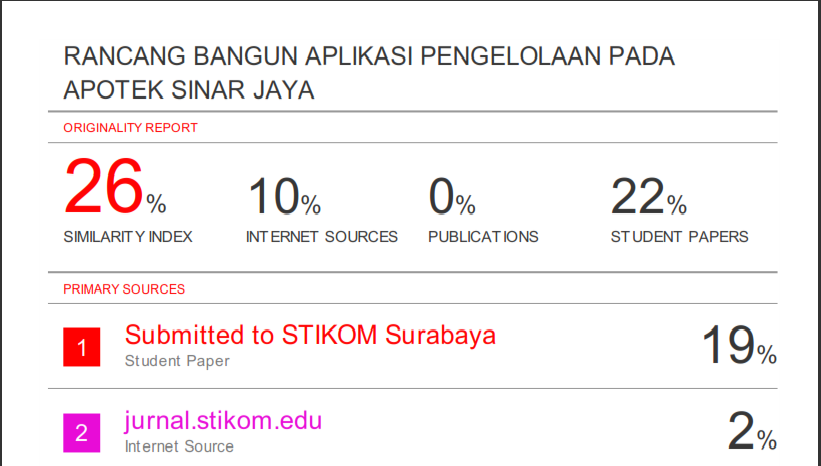Select the 0% publications figure
The image size is (821, 466).
coord(452,196)
